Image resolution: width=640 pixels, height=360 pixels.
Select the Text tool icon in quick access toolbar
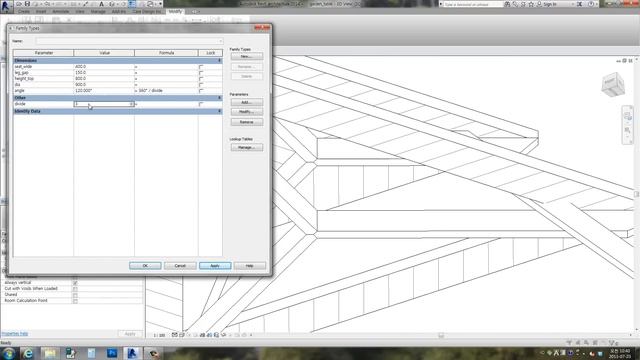[x=102, y=4]
